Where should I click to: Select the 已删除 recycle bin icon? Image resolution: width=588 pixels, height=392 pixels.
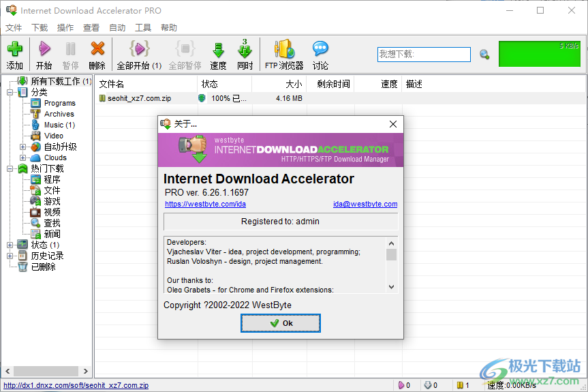[x=23, y=267]
